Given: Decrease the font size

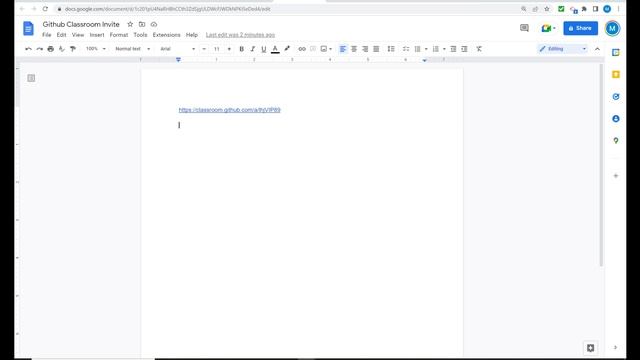Looking at the screenshot, I should [x=204, y=49].
